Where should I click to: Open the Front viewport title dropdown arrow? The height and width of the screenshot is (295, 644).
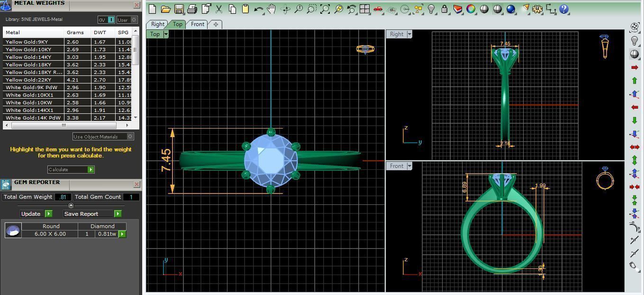pyautogui.click(x=409, y=166)
